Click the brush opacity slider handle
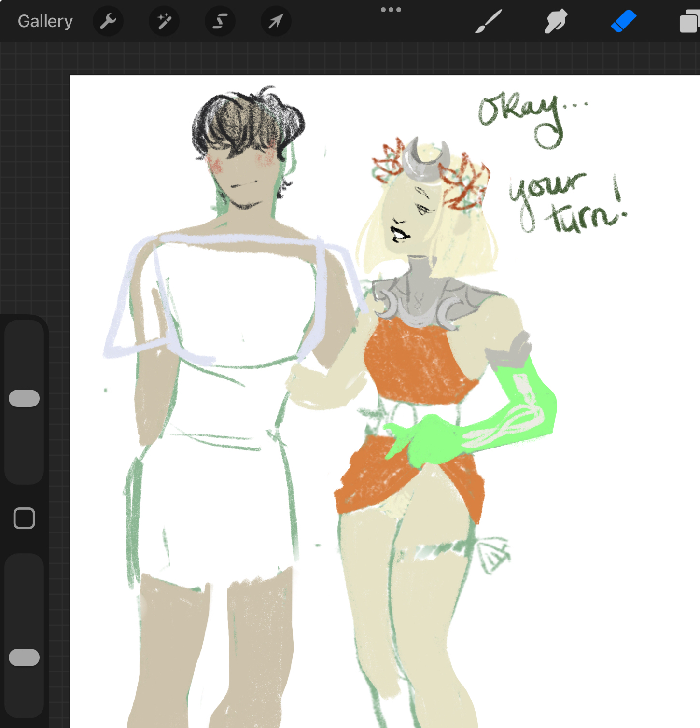Image resolution: width=700 pixels, height=728 pixels. point(24,658)
